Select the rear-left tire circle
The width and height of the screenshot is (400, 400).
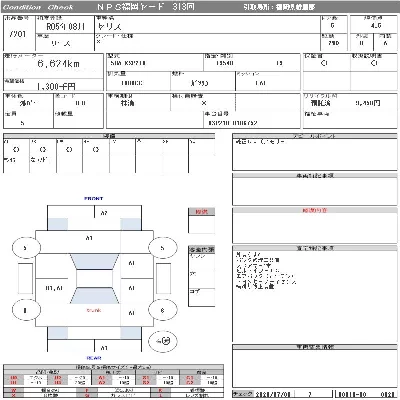[x=26, y=310]
